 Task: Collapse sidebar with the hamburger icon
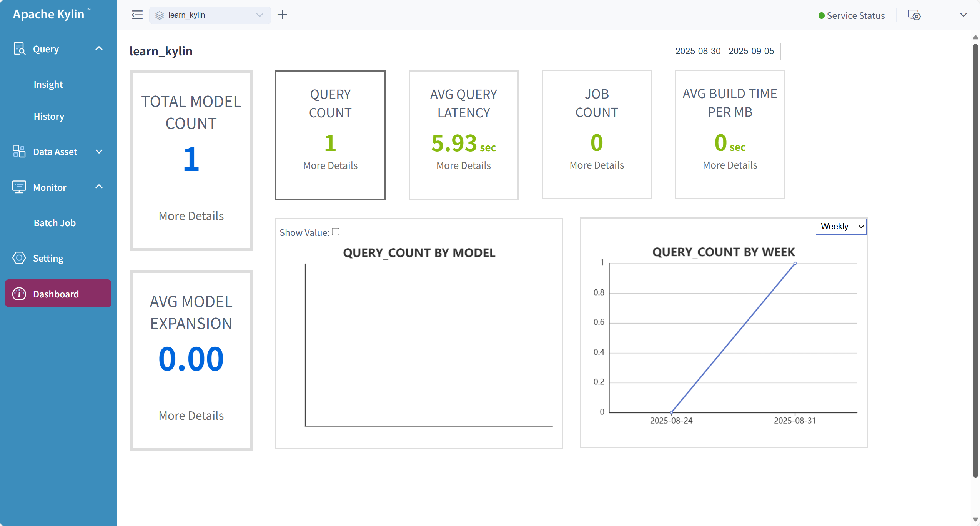point(137,15)
